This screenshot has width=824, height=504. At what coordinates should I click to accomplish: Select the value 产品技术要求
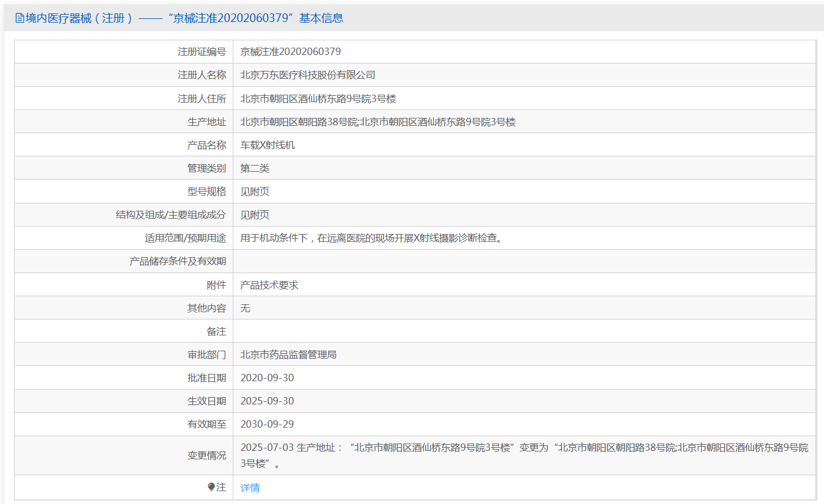pyautogui.click(x=269, y=285)
